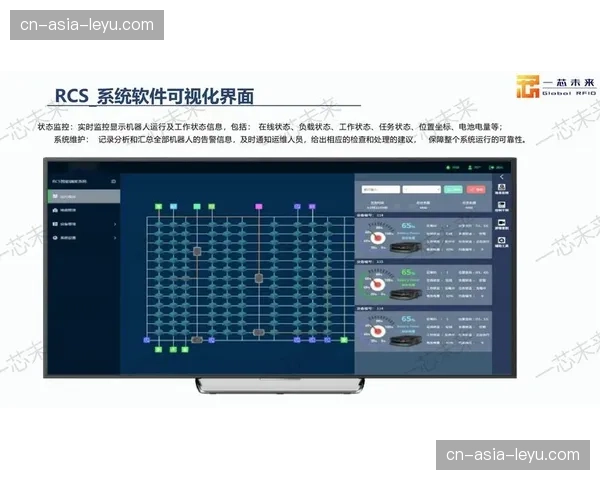Click the sidebar collapse icon beside RCS title
Viewport: 600px width, 480px height.
pos(113,181)
